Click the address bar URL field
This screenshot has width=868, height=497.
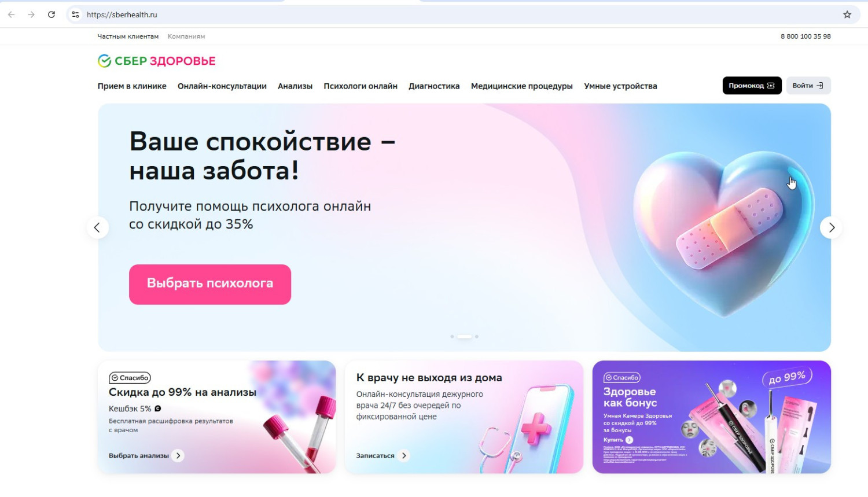coord(457,14)
